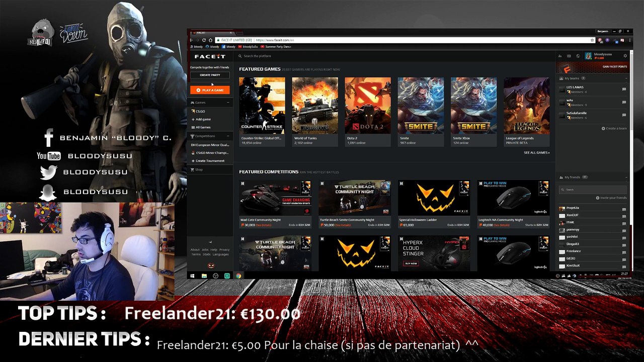Viewport: 644px width, 362px height.
Task: Open the globe notifications icon
Action: pyautogui.click(x=578, y=56)
